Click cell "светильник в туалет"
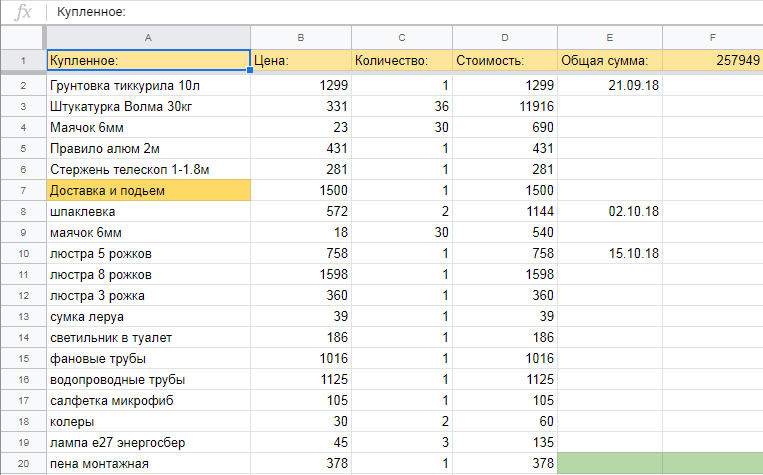 pos(148,337)
